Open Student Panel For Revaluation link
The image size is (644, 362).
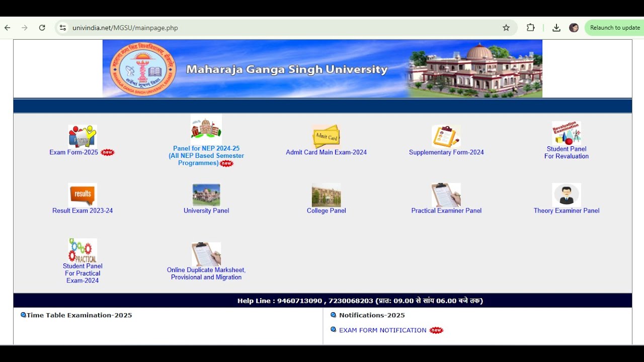[567, 152]
